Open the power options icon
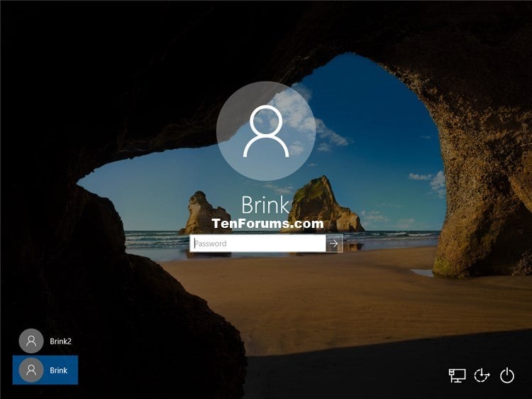The width and height of the screenshot is (532, 399). pos(507,376)
